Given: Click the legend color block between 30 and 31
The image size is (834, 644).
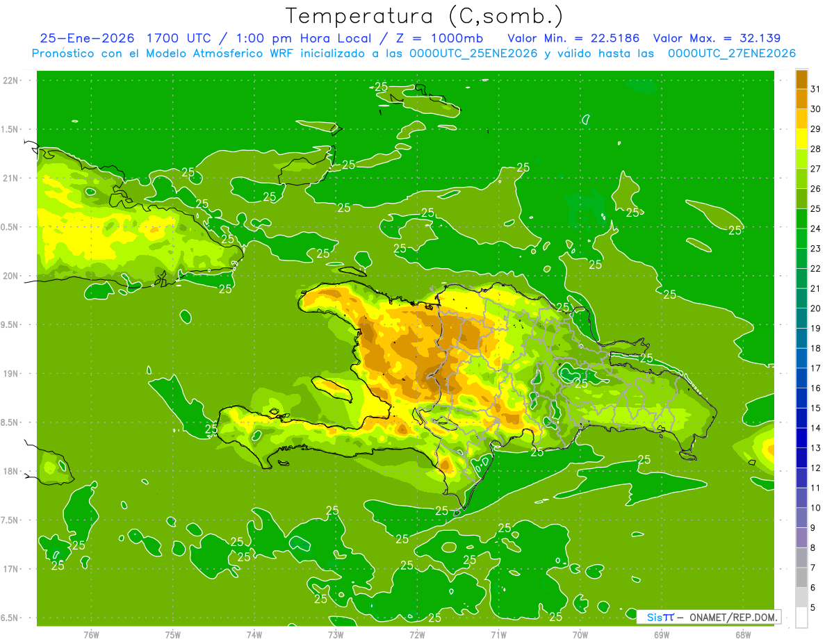Looking at the screenshot, I should [x=801, y=99].
